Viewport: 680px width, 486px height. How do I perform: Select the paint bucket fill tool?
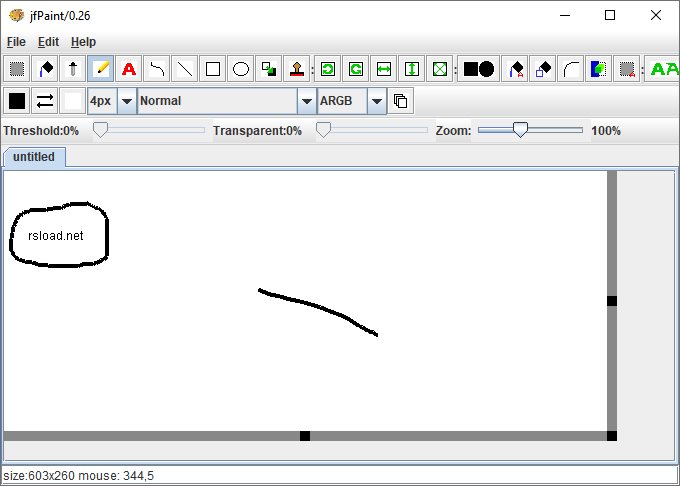[x=45, y=69]
